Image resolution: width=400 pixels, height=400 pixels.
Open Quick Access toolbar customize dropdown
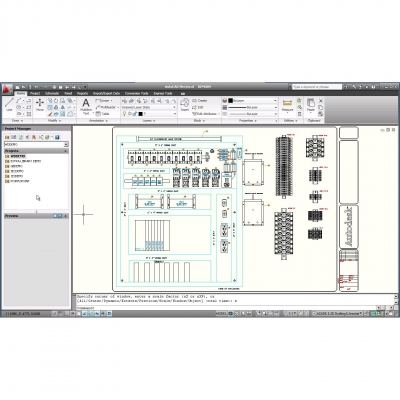(85, 87)
